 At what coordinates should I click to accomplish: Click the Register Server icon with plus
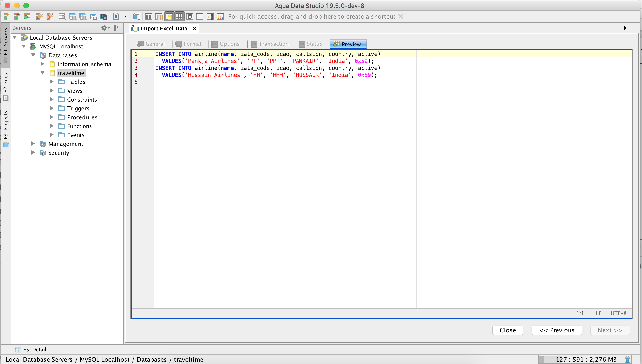[6, 17]
